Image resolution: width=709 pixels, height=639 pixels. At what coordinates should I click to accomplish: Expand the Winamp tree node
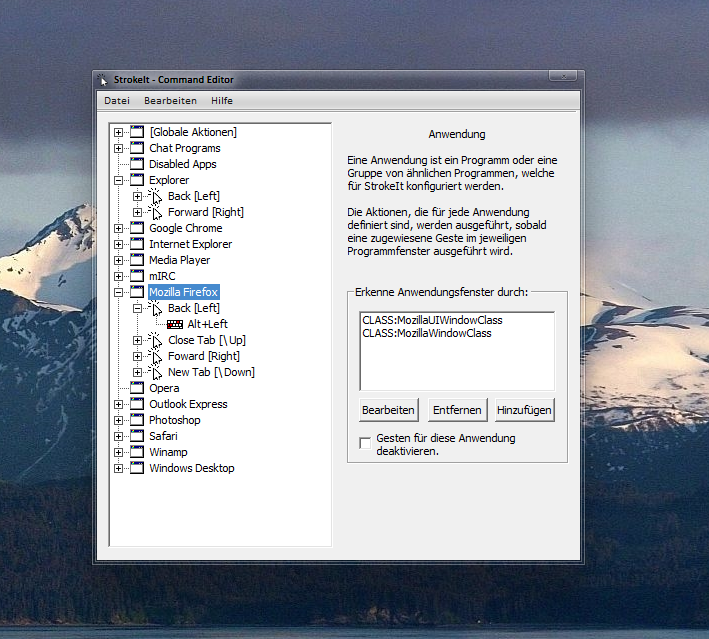coord(118,453)
